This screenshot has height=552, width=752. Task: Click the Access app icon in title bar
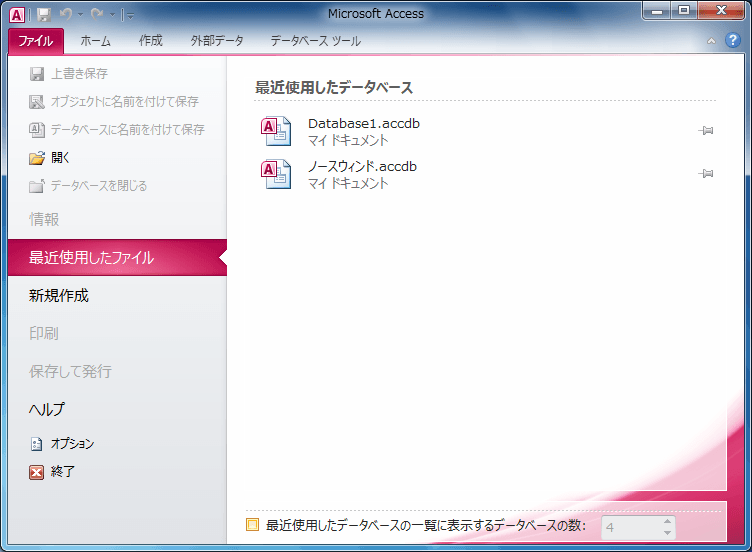point(17,15)
